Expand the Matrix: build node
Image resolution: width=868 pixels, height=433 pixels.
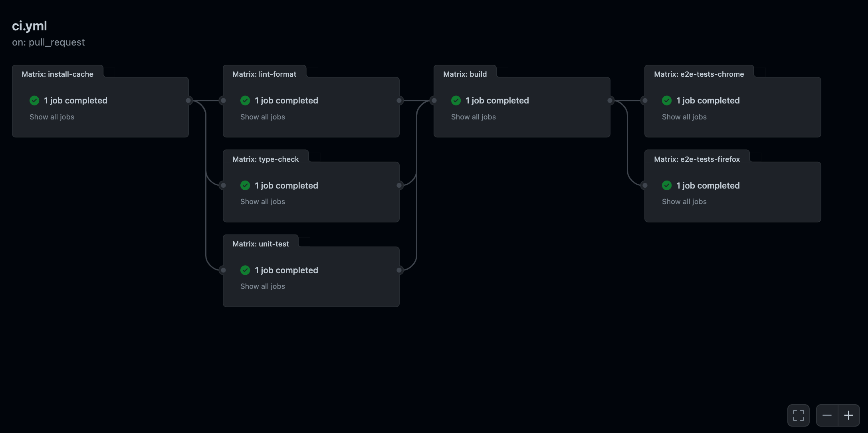click(x=473, y=117)
